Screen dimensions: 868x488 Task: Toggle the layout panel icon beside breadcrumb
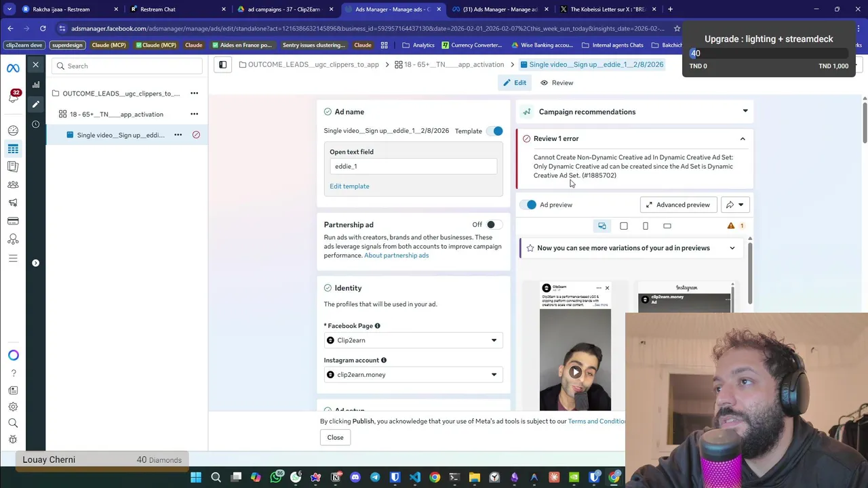click(x=222, y=64)
